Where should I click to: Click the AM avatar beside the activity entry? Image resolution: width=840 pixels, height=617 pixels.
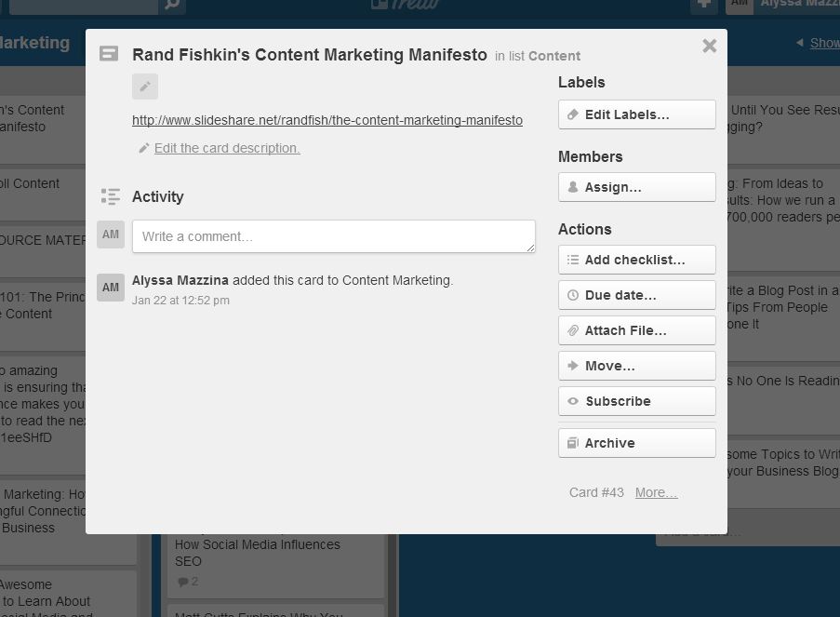tap(111, 288)
